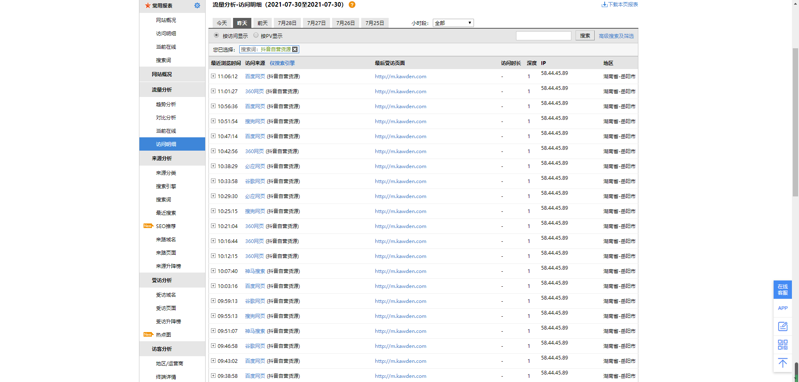Expand the 11:01:27 visit row
Viewport: 799px width, 382px height.
click(x=213, y=91)
